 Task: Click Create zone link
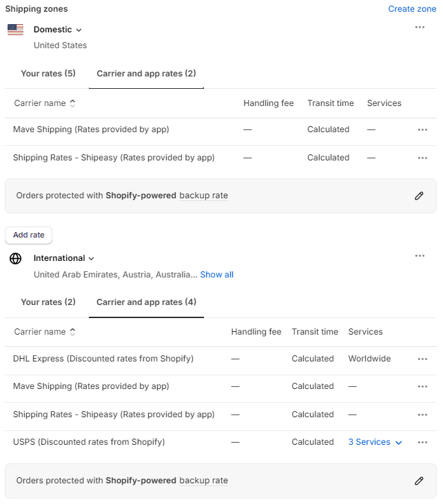coord(412,9)
